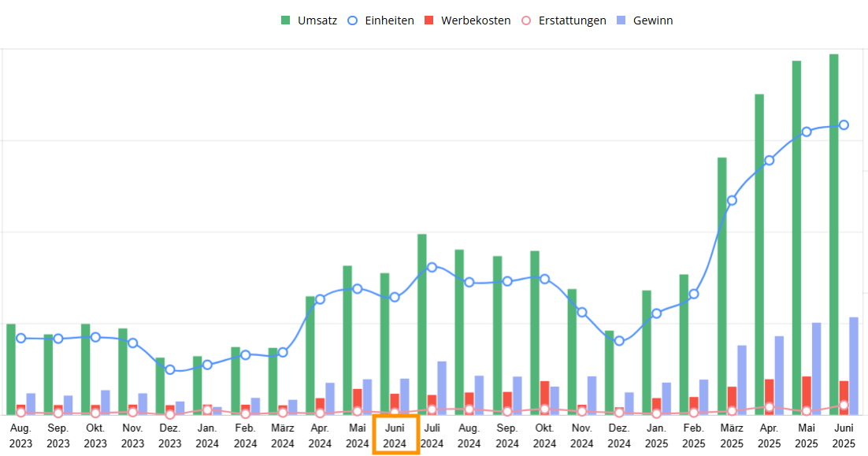The image size is (868, 456).
Task: Click the Gewinn bar for Juli 2024
Action: coord(442,387)
